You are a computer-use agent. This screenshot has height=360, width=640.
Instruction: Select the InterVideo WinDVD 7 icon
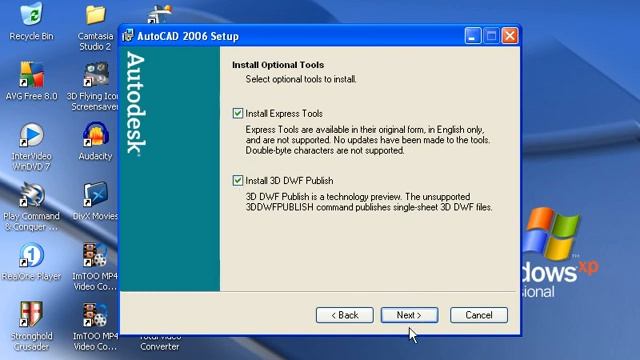point(31,135)
